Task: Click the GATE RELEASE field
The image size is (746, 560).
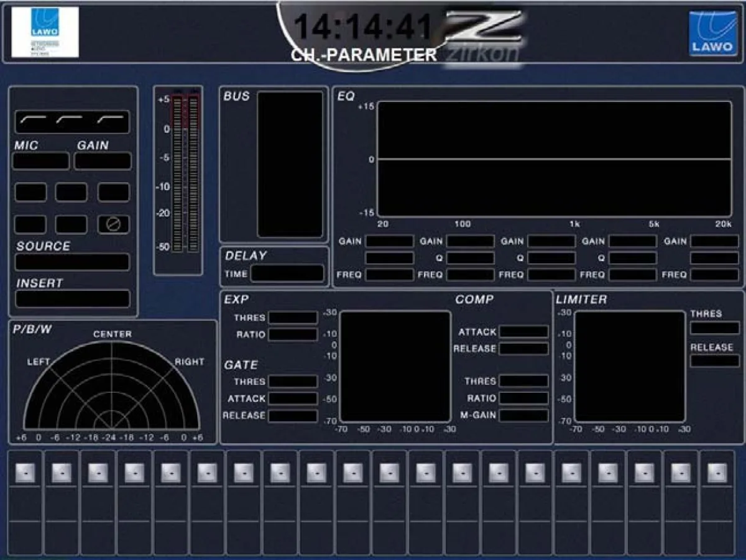Action: coord(293,415)
